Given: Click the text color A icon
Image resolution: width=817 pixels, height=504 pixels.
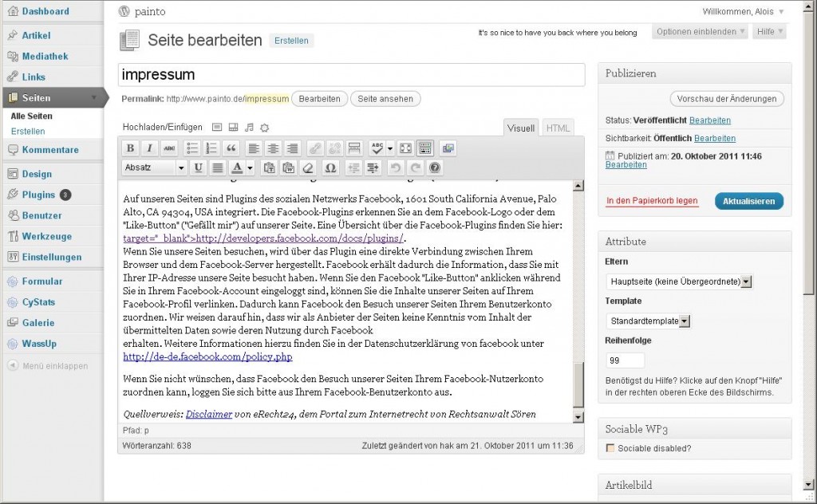Looking at the screenshot, I should [237, 167].
